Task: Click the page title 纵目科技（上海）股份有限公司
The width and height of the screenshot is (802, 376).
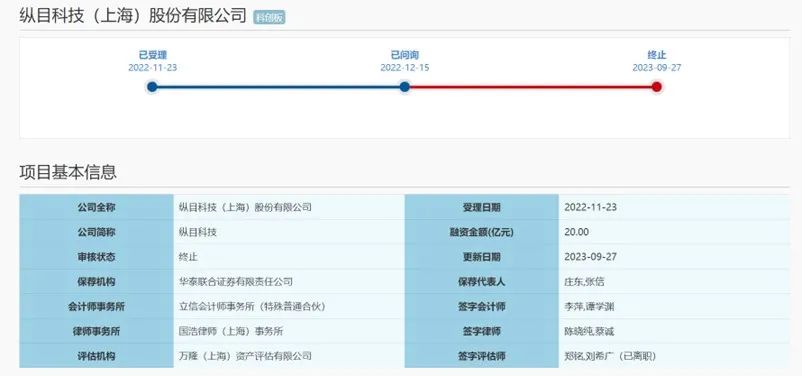Action: [133, 16]
